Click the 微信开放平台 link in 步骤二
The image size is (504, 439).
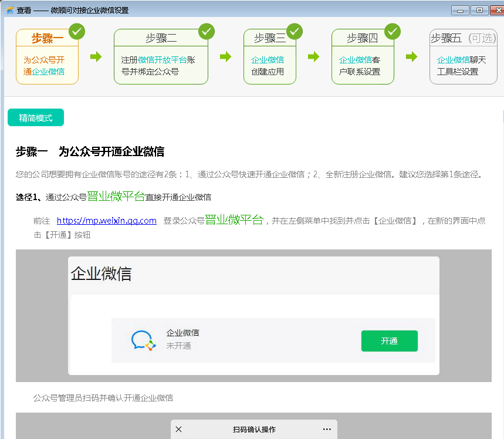tap(162, 60)
